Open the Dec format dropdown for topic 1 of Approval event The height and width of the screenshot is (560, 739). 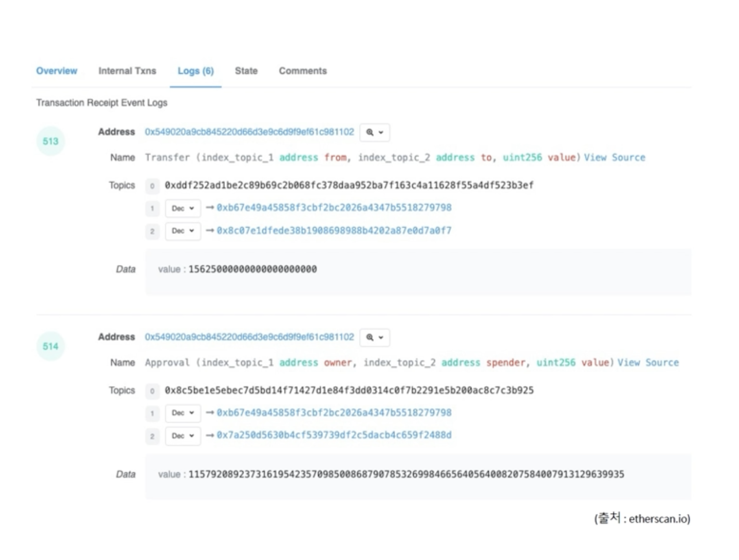point(183,413)
